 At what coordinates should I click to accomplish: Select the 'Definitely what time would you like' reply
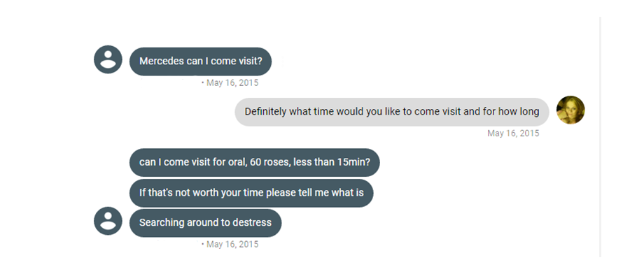tap(392, 112)
